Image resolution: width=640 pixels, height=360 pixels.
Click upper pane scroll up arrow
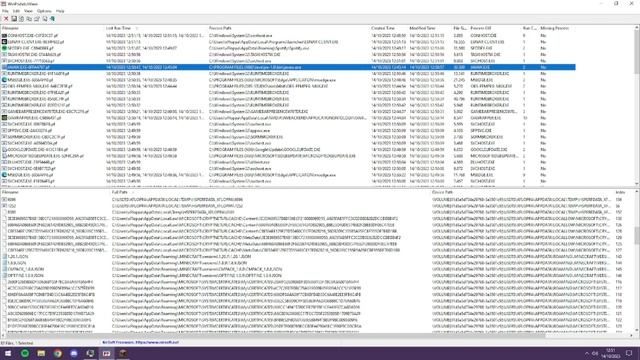636,28
